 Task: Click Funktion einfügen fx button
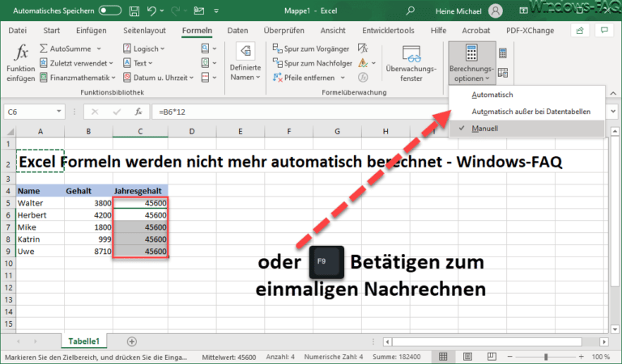20,63
